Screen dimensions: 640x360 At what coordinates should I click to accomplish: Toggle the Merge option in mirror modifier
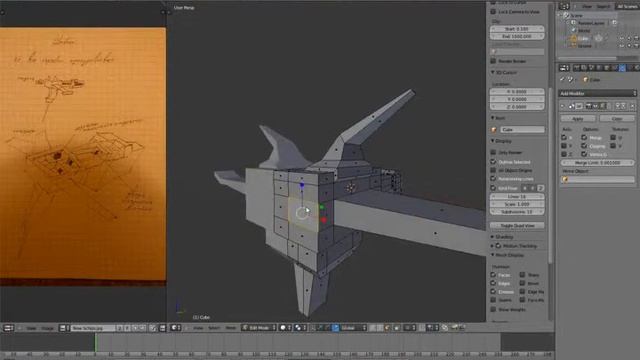coord(584,138)
